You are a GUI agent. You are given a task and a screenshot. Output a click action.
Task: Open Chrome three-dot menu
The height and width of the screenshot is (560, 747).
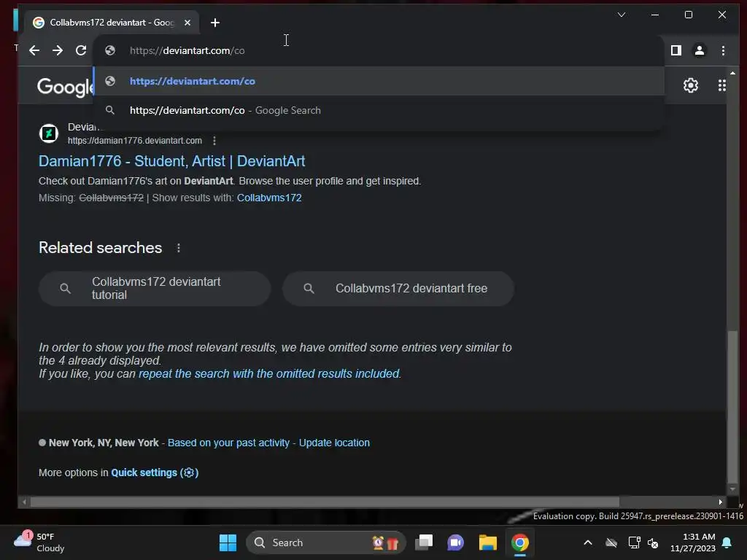pyautogui.click(x=723, y=50)
